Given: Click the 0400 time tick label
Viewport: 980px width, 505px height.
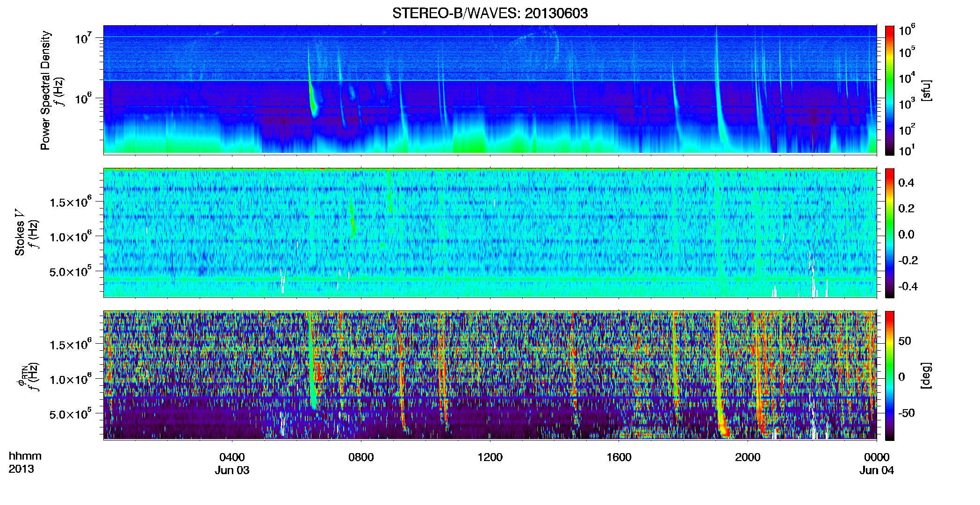Looking at the screenshot, I should coord(232,457).
